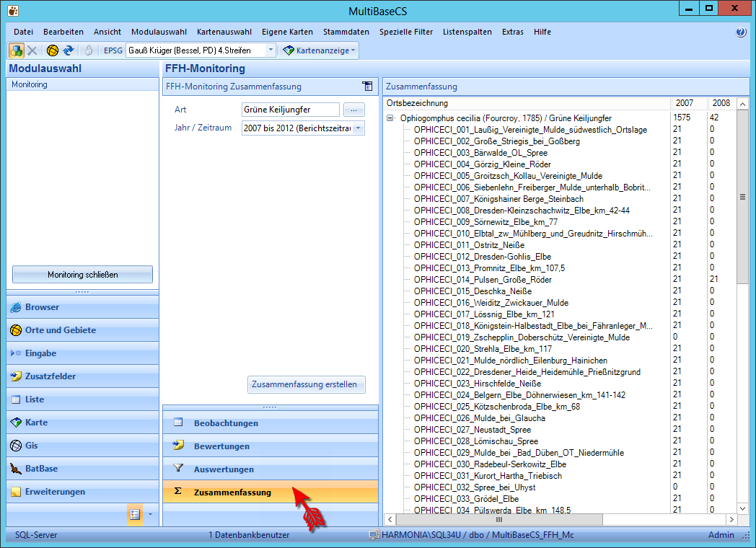Click the Zusatzfelder icon
The width and height of the screenshot is (756, 548).
click(x=16, y=376)
